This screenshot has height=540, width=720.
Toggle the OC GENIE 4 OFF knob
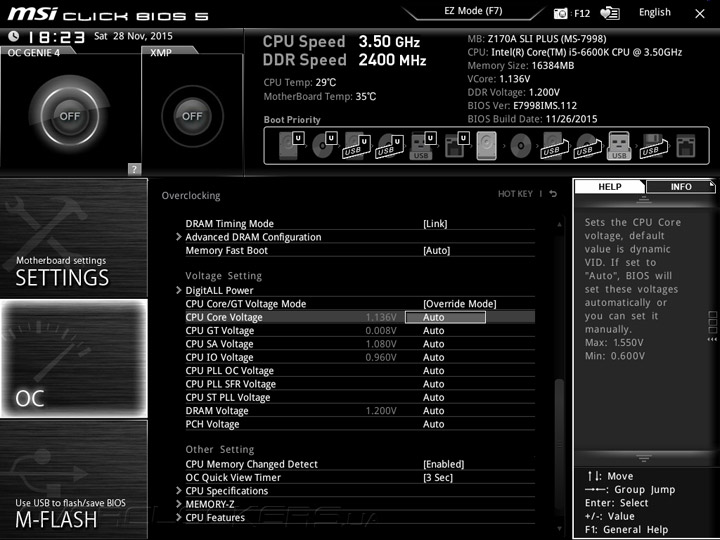(x=70, y=116)
